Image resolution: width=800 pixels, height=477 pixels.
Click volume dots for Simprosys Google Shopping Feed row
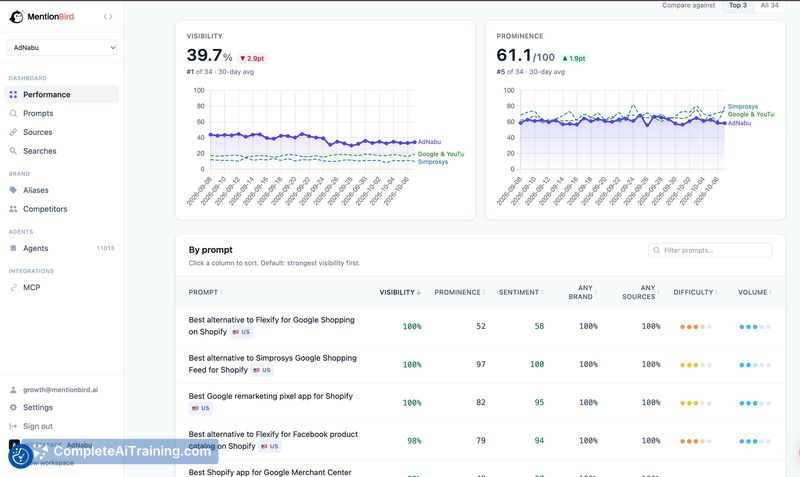tap(755, 365)
